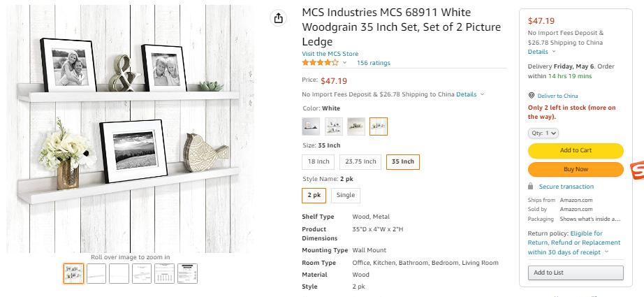
Task: Show the last product image thumbnail
Action: (x=188, y=273)
